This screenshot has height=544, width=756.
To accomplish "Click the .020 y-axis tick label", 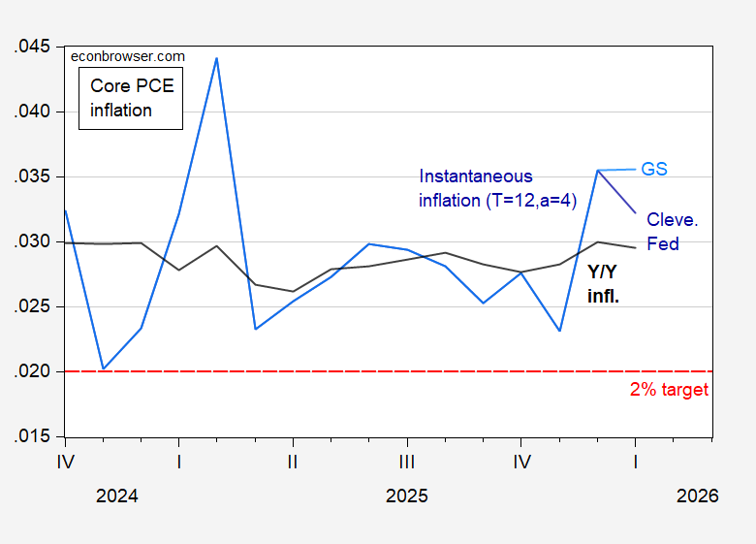I will [32, 371].
